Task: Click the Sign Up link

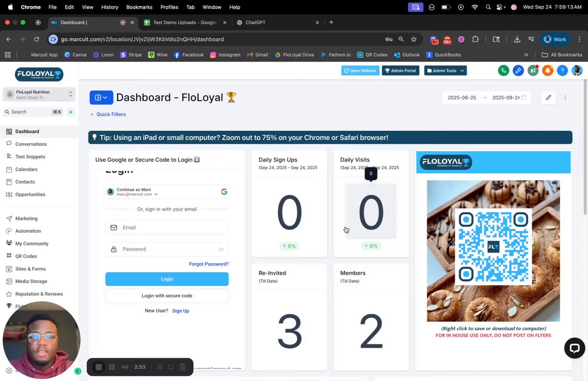Action: click(x=181, y=311)
